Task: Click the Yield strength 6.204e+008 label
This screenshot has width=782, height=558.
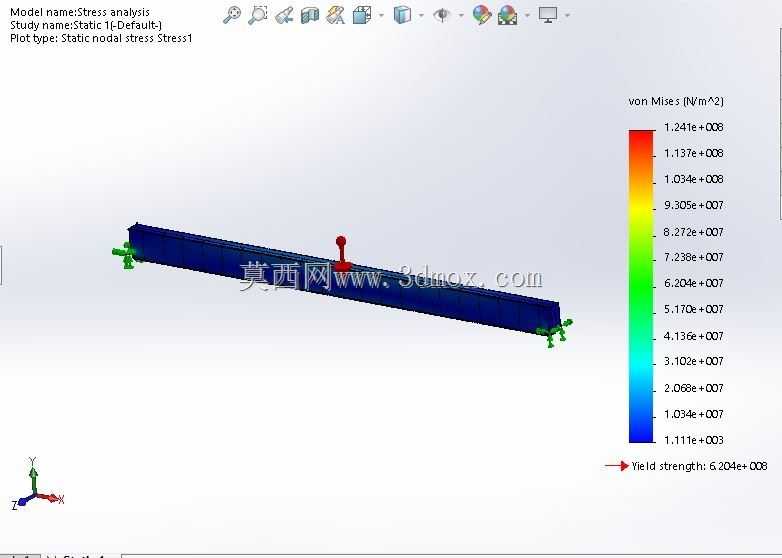Action: click(699, 466)
